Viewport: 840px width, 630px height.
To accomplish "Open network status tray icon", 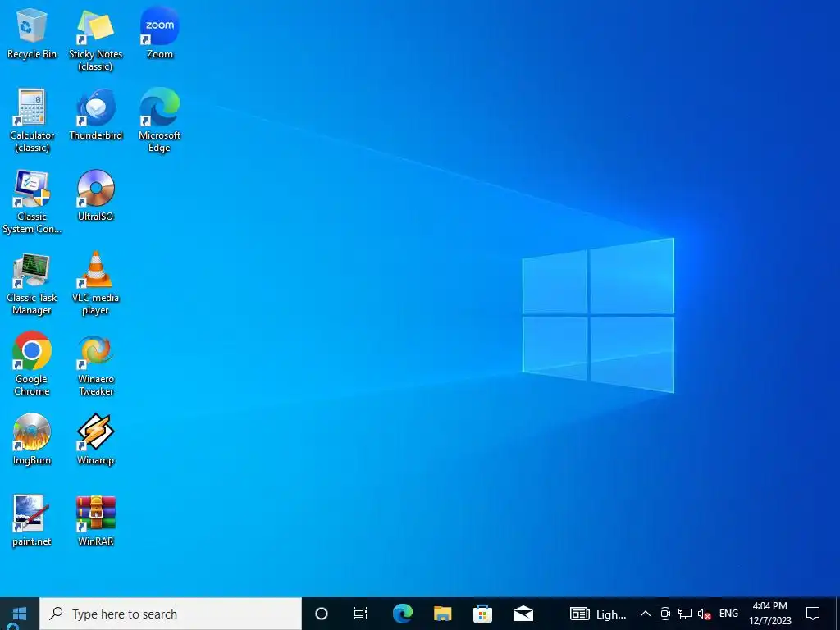I will click(x=685, y=614).
